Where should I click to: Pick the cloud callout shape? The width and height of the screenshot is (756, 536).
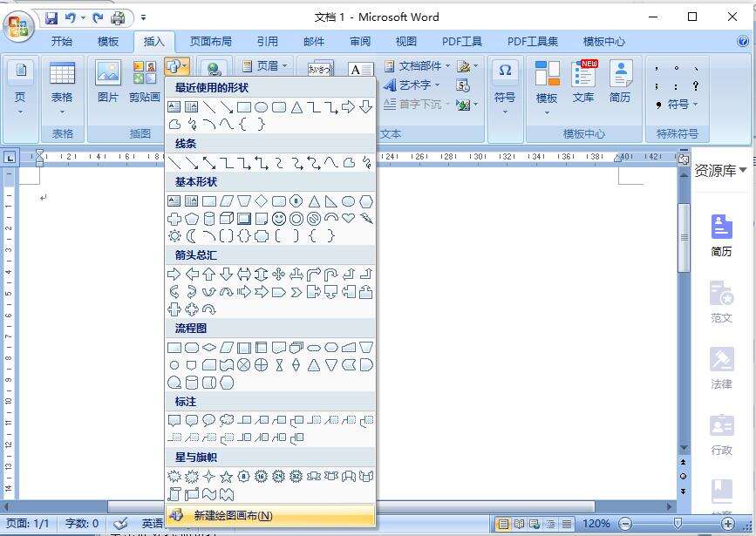(x=226, y=420)
